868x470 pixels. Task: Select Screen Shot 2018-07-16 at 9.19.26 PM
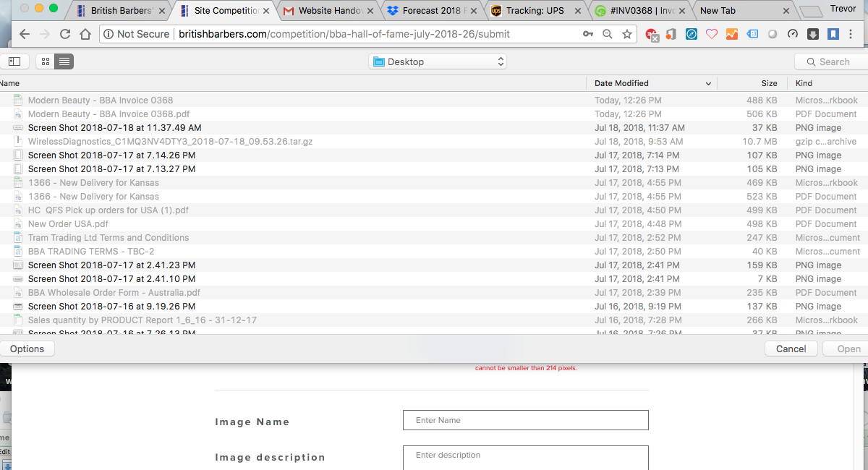point(434,307)
